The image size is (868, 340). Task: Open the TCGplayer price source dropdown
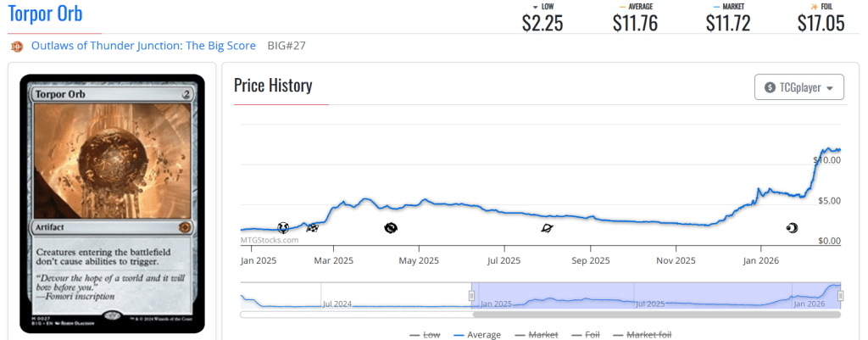click(x=798, y=87)
